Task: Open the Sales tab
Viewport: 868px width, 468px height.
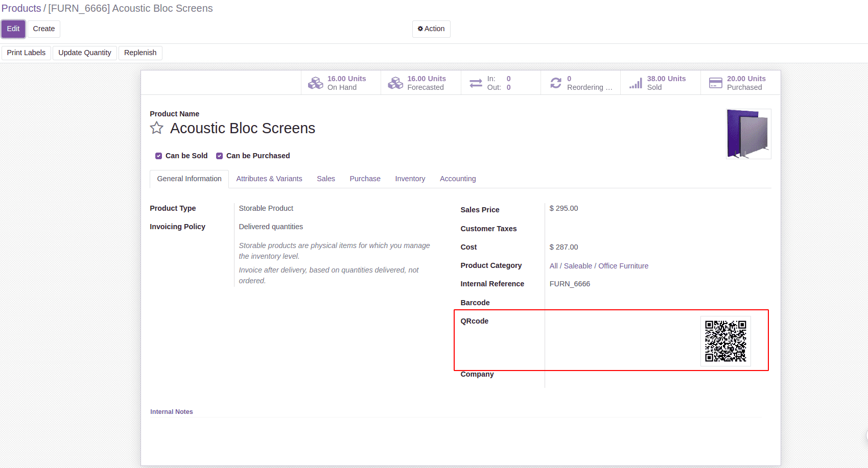Action: click(x=326, y=179)
